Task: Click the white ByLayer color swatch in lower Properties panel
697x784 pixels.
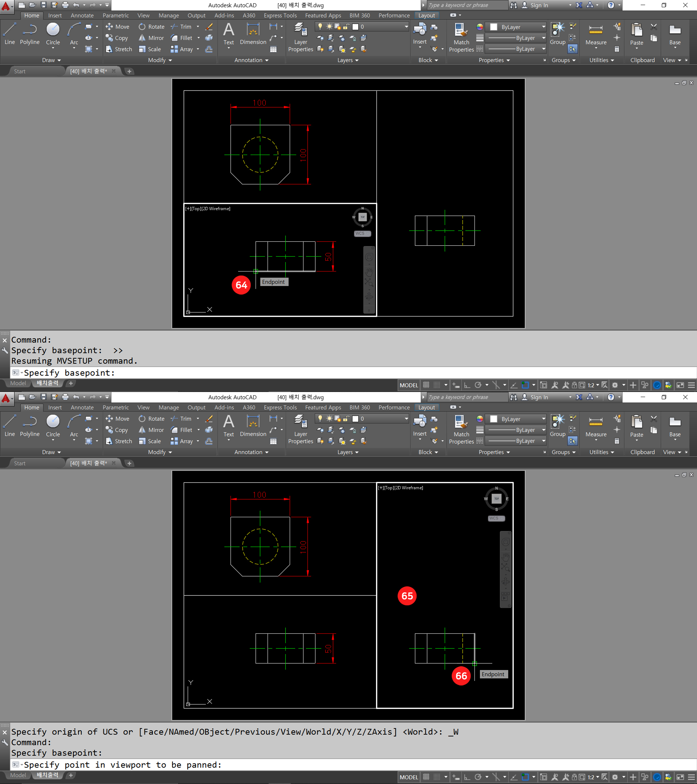Action: point(494,419)
